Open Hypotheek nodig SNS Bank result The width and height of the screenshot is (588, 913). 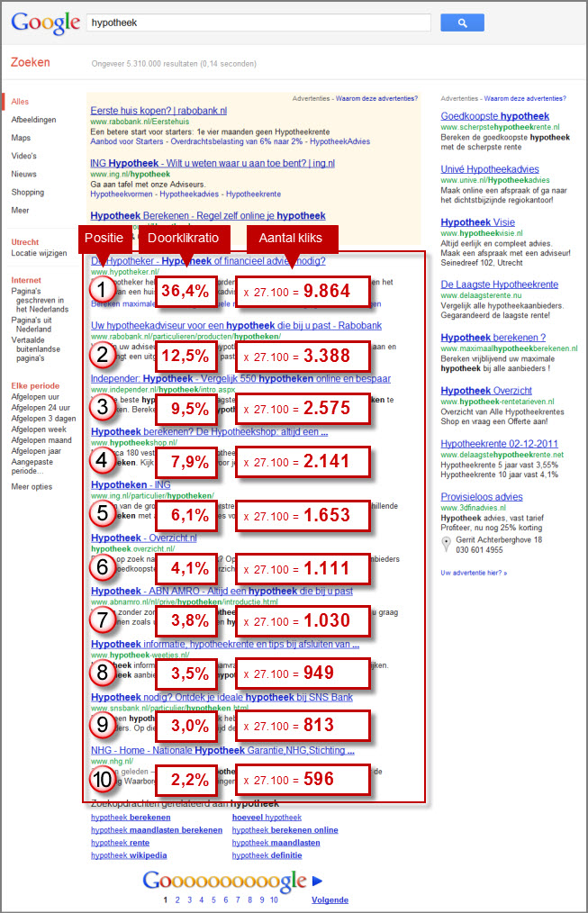[222, 697]
